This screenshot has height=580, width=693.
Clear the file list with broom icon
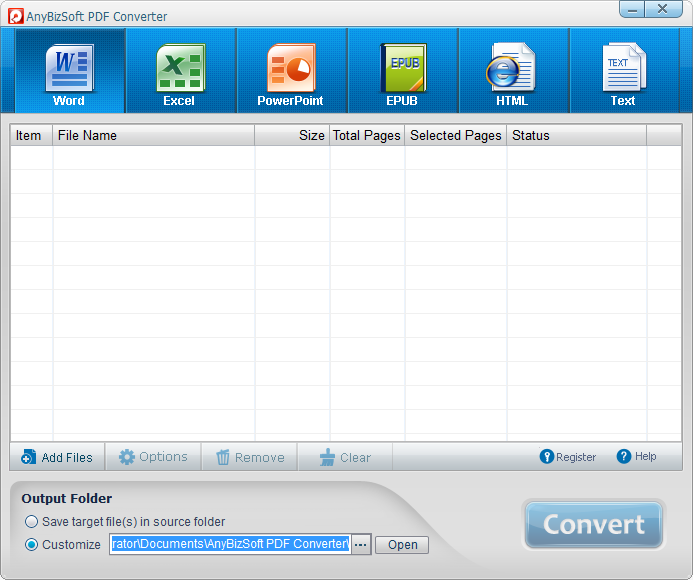tap(345, 457)
